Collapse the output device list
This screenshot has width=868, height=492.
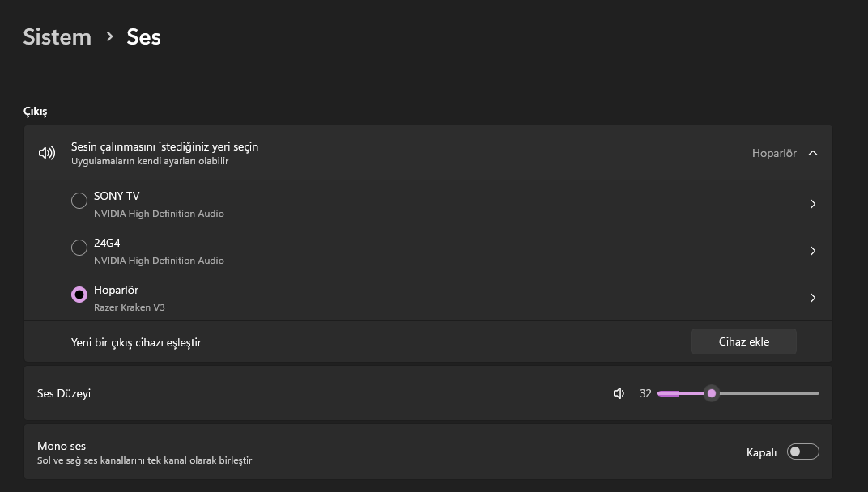click(813, 153)
